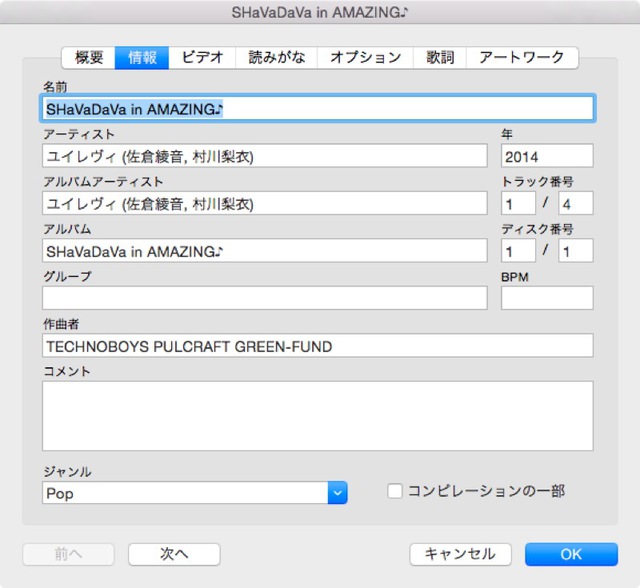Image resolution: width=640 pixels, height=588 pixels.
Task: Click the disc total field after the slash
Action: [576, 251]
